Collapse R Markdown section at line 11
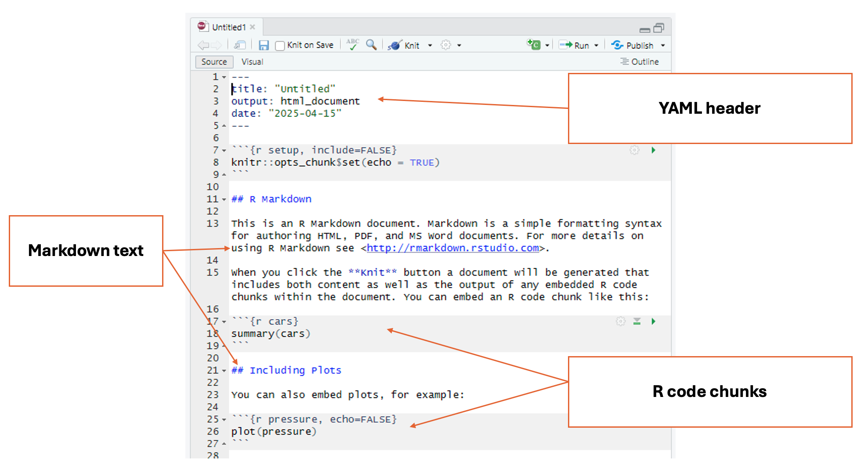The image size is (868, 476). (x=224, y=199)
